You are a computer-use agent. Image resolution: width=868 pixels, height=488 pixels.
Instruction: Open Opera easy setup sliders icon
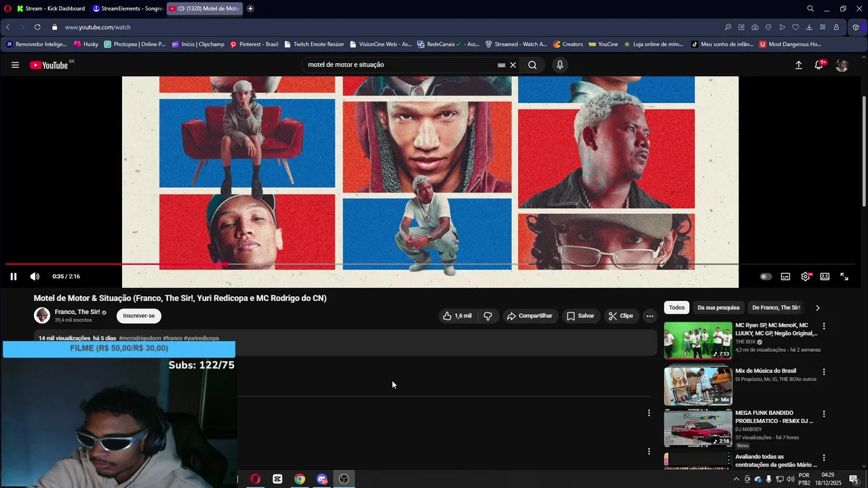pyautogui.click(x=823, y=27)
